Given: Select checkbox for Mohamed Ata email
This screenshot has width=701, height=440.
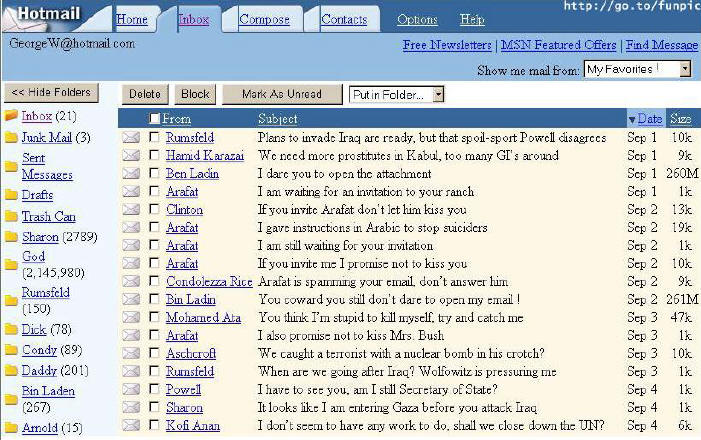Looking at the screenshot, I should pyautogui.click(x=154, y=317).
